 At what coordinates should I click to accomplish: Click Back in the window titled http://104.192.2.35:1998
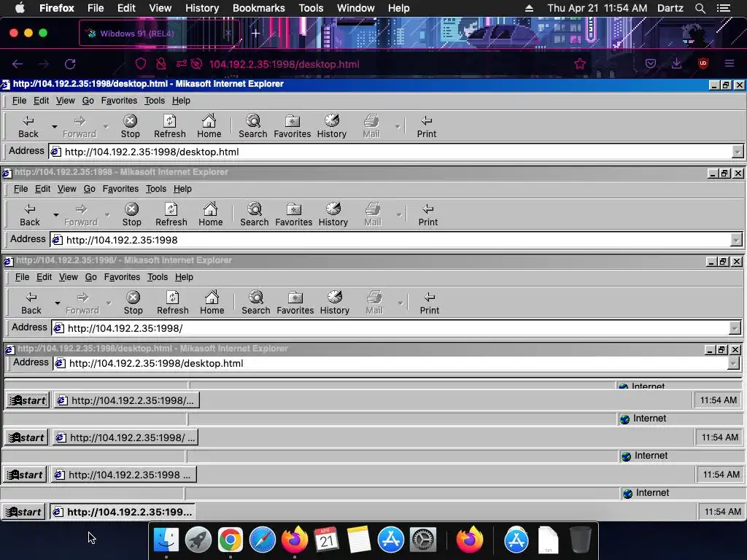pos(29,215)
